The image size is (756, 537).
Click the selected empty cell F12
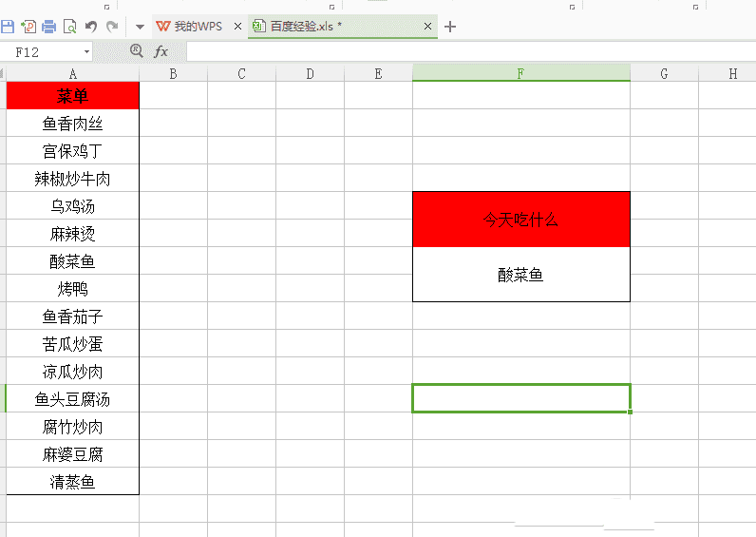pos(521,398)
